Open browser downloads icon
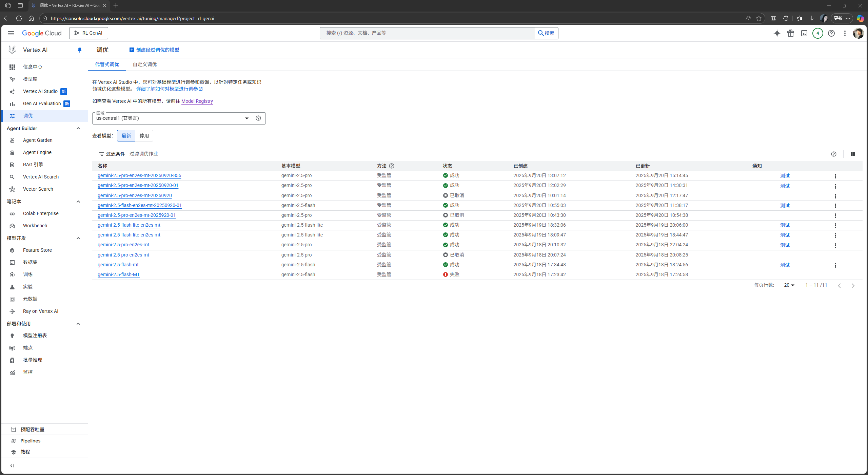The height and width of the screenshot is (475, 868). 812,18
